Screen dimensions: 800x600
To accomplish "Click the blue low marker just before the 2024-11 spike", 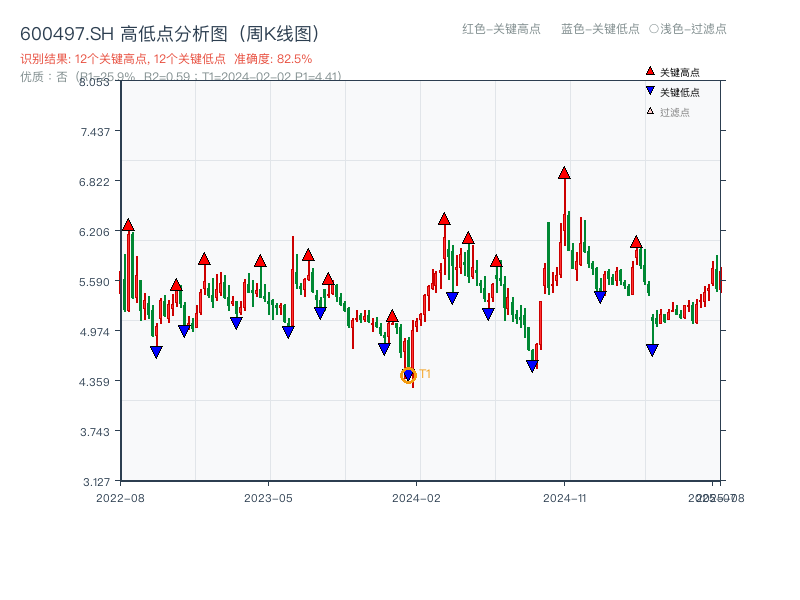I will coord(532,366).
